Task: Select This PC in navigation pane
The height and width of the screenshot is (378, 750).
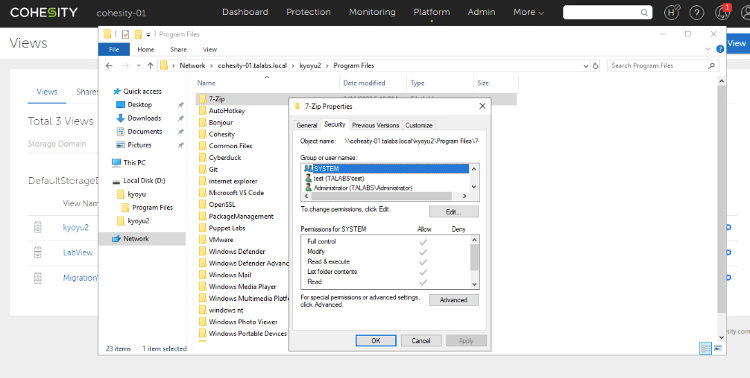Action: tap(134, 163)
